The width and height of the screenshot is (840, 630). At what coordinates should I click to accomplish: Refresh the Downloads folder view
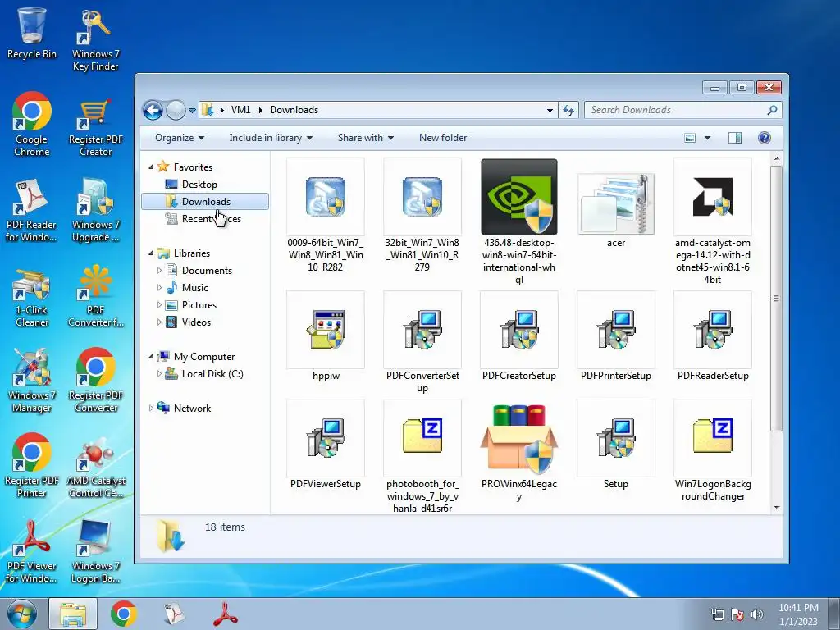tap(568, 110)
